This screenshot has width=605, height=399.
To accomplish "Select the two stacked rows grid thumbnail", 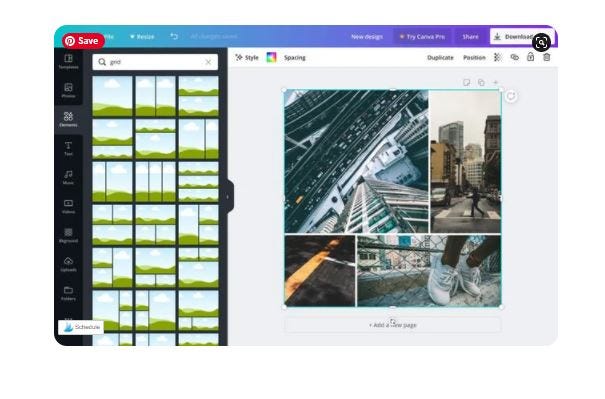I will tap(198, 96).
